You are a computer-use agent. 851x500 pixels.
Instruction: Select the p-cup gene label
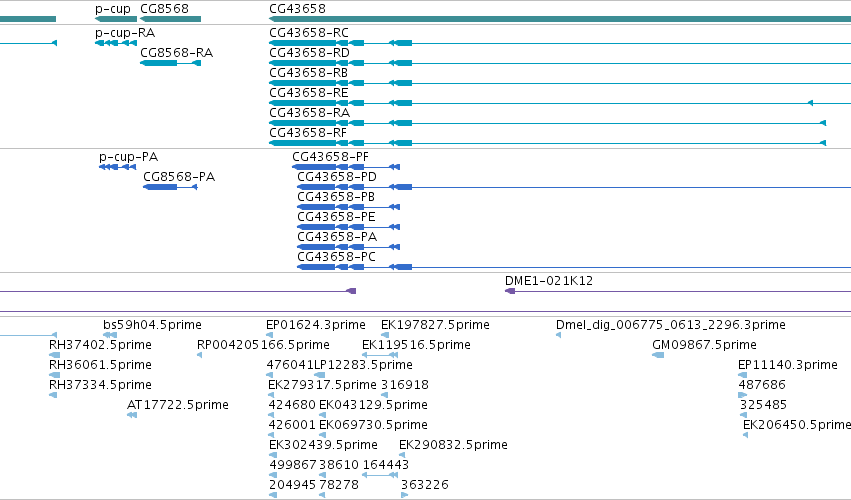[x=113, y=9]
